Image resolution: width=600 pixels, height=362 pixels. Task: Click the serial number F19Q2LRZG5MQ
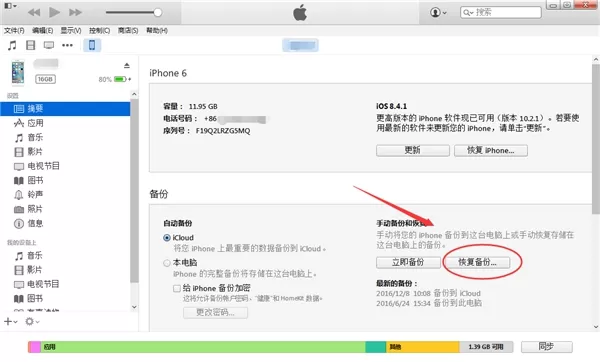tap(223, 131)
